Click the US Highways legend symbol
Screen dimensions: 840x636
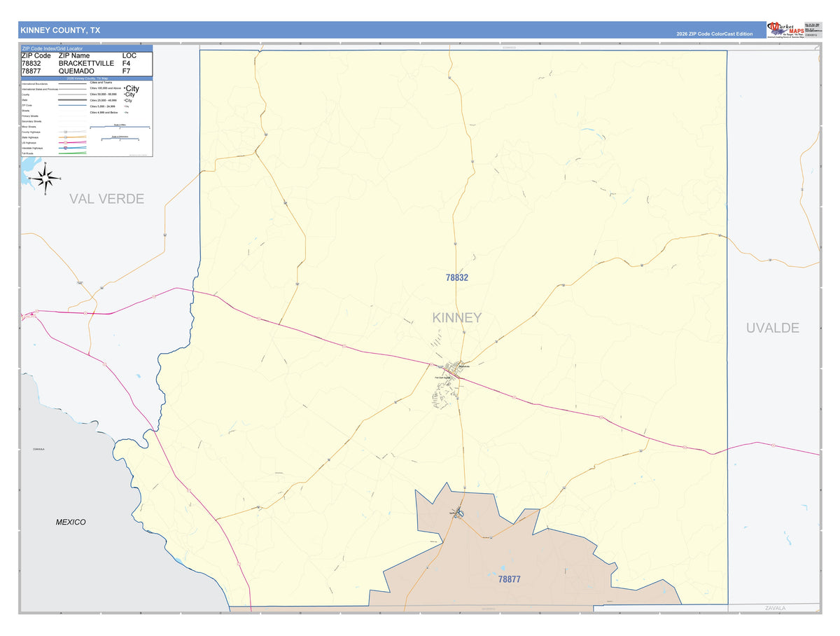72,143
